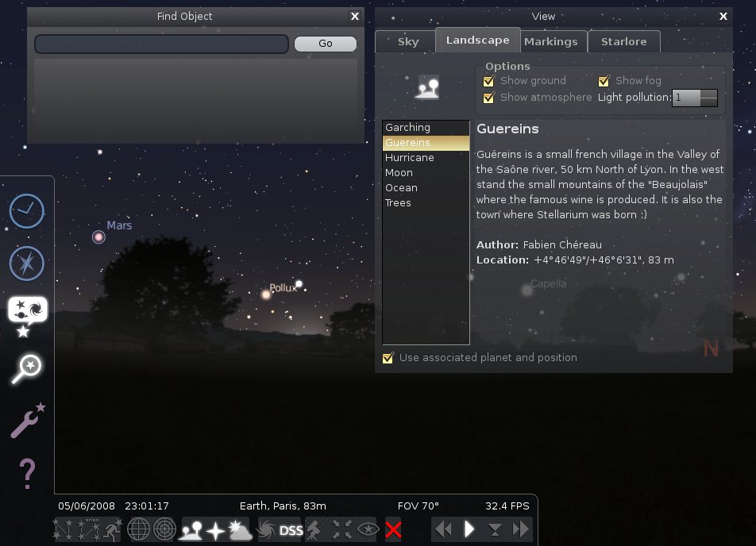This screenshot has height=546, width=756.
Task: Toggle ground display in bottom toolbar
Action: pyautogui.click(x=191, y=529)
